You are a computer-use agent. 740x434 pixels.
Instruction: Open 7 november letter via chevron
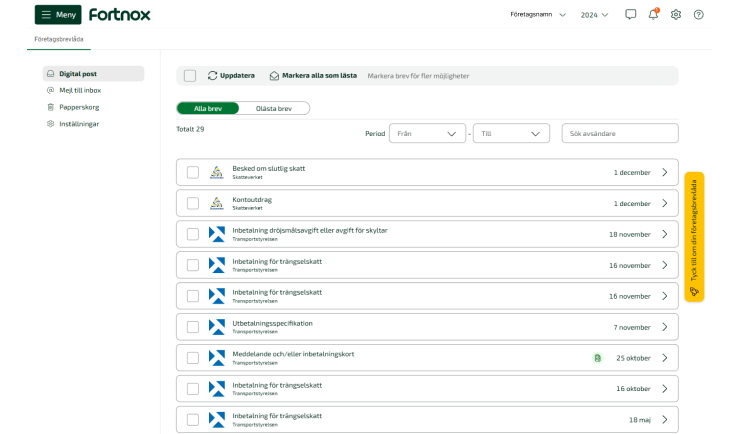[x=664, y=327]
